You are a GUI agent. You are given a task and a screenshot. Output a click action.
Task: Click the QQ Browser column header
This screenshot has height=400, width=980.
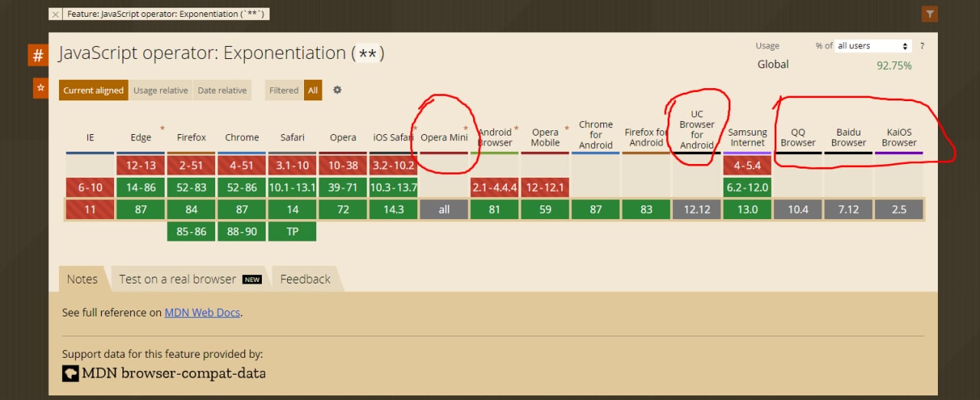pos(798,138)
